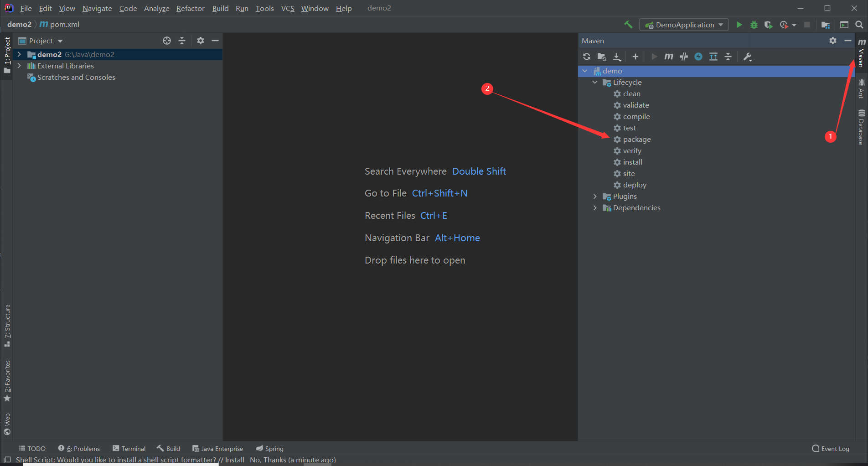Open Maven panel gear options
This screenshot has height=466, width=868.
point(833,41)
